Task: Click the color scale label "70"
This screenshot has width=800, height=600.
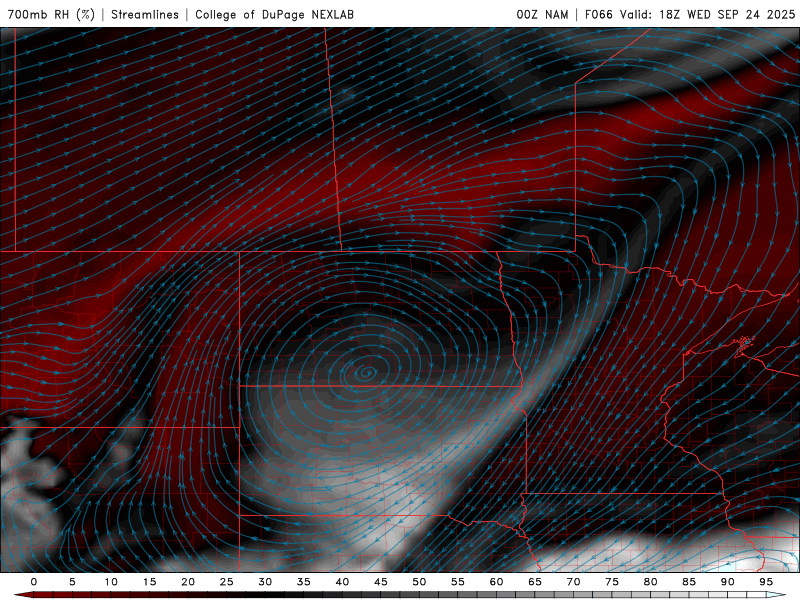Action: 573,582
